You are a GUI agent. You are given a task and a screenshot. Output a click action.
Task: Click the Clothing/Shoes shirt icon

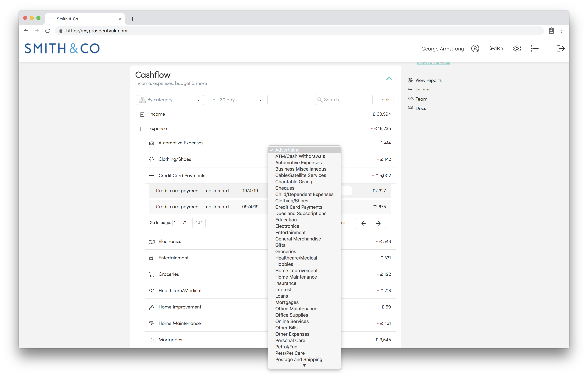[x=152, y=159]
